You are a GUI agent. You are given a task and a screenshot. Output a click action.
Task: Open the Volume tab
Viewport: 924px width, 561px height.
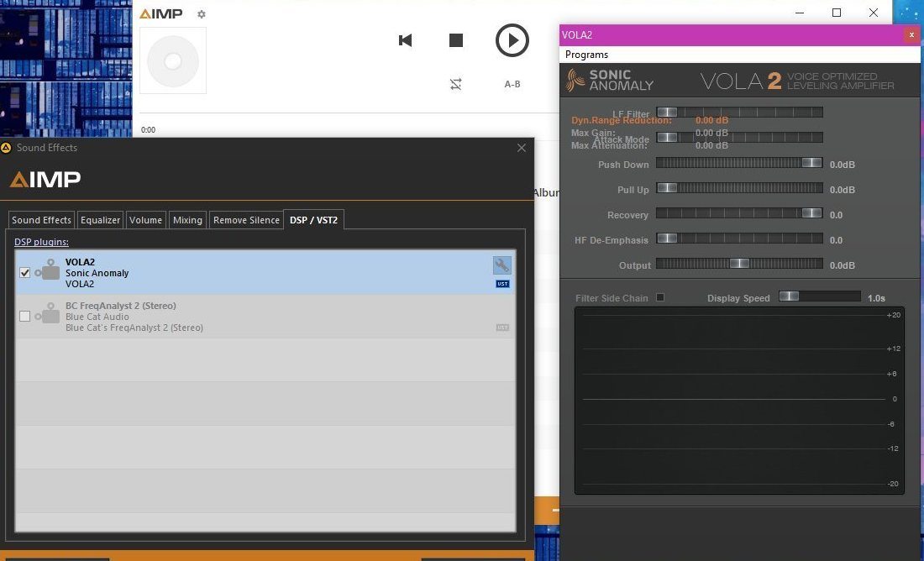tap(145, 220)
